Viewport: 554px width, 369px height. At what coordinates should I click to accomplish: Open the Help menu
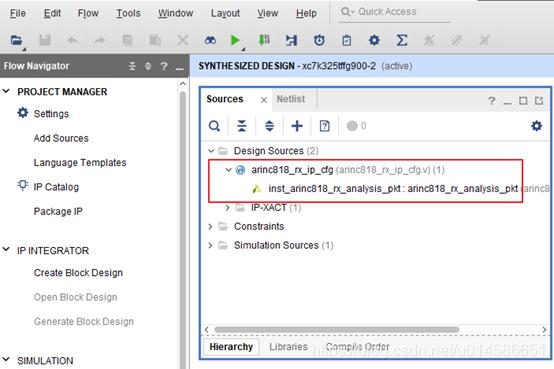click(306, 13)
